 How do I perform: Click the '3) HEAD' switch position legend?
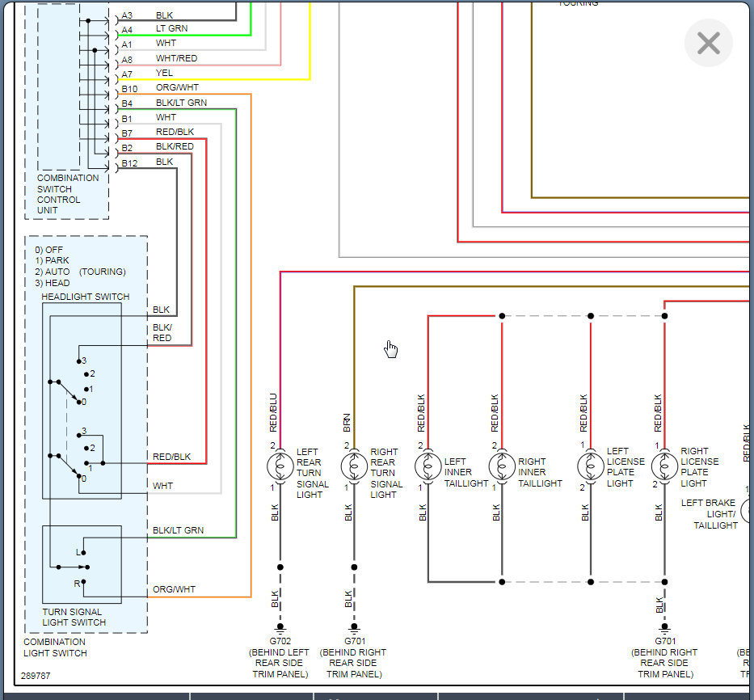pos(53,283)
